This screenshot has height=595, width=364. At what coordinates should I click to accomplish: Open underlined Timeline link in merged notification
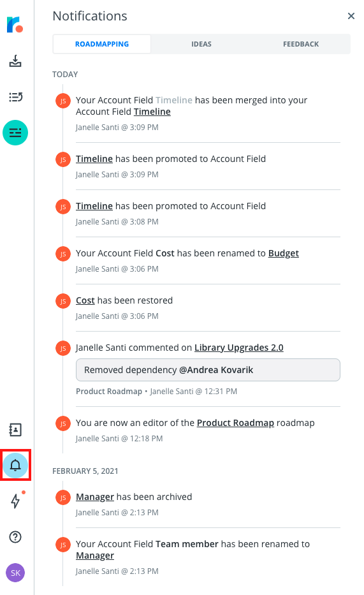pyautogui.click(x=152, y=112)
